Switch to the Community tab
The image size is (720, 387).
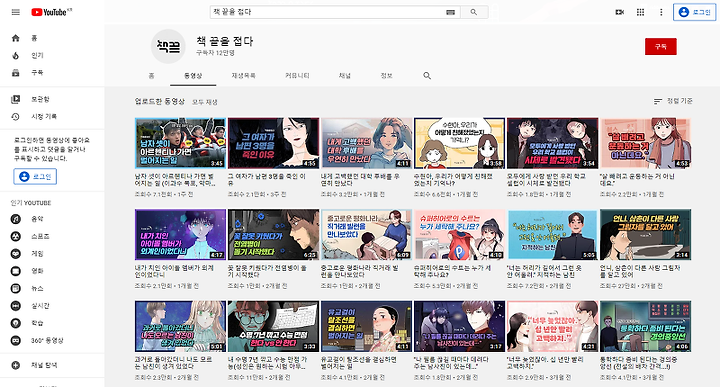pyautogui.click(x=297, y=76)
